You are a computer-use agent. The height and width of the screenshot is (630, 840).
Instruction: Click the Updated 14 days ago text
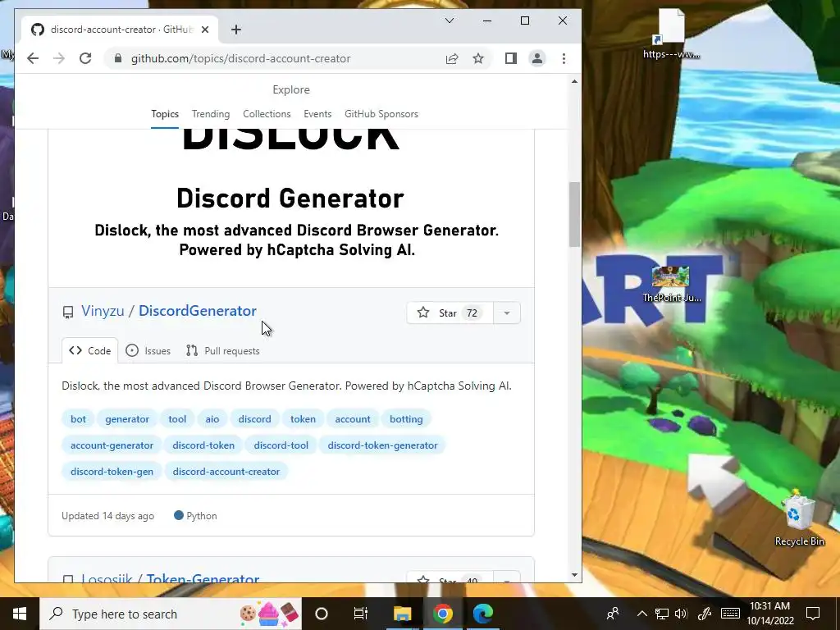pos(107,515)
